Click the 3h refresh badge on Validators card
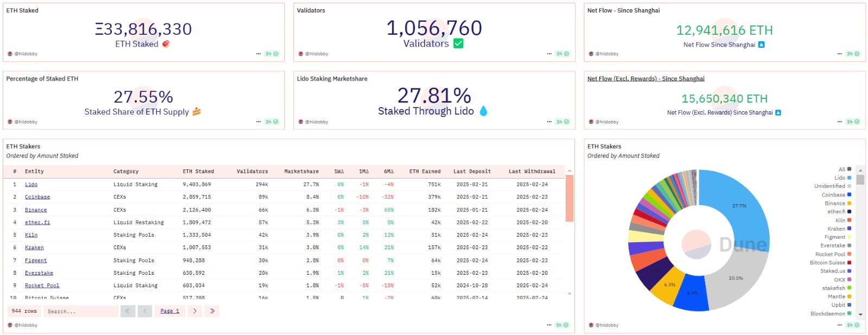Image resolution: width=868 pixels, height=335 pixels. tap(563, 54)
